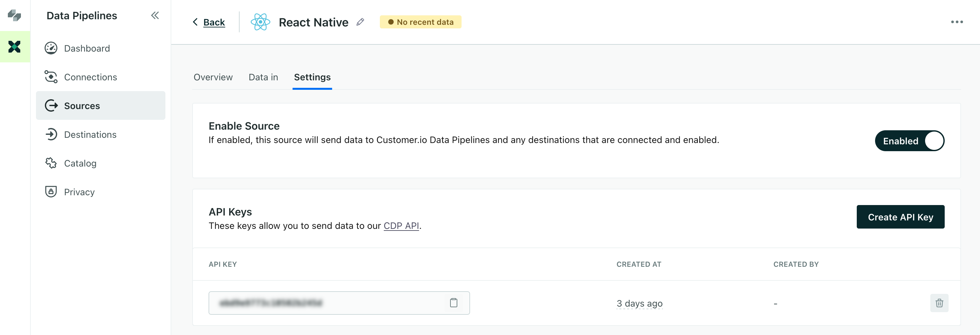
Task: Select Sources in sidebar
Action: (x=100, y=105)
